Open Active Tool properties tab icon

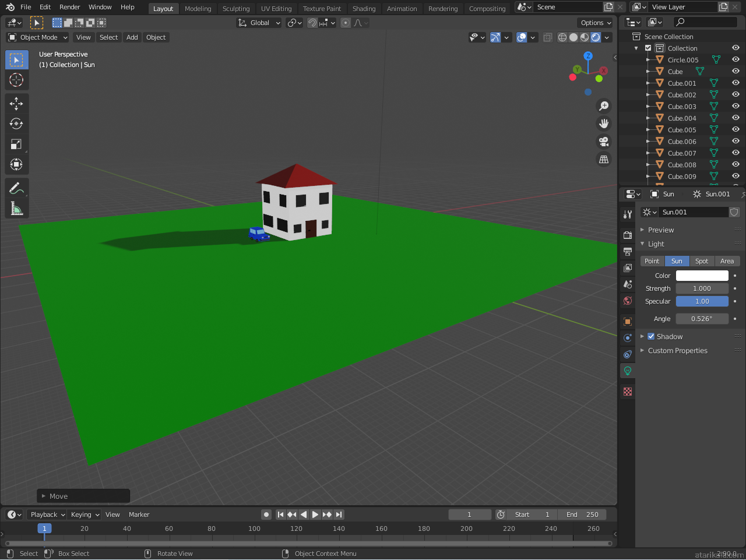[x=628, y=214]
